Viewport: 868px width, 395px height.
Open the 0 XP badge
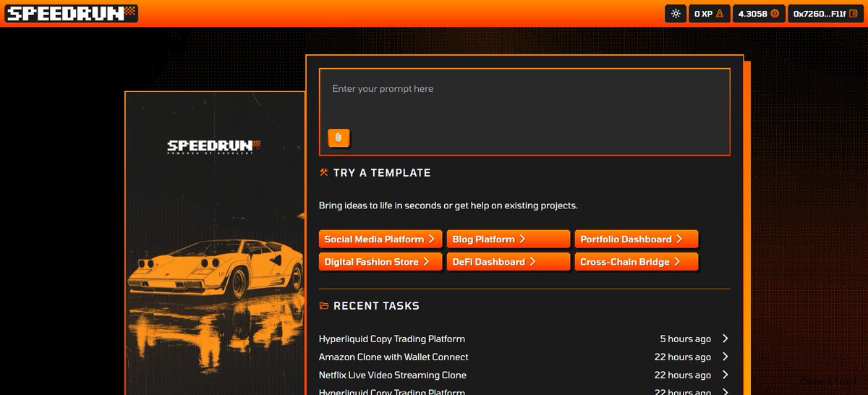[709, 13]
